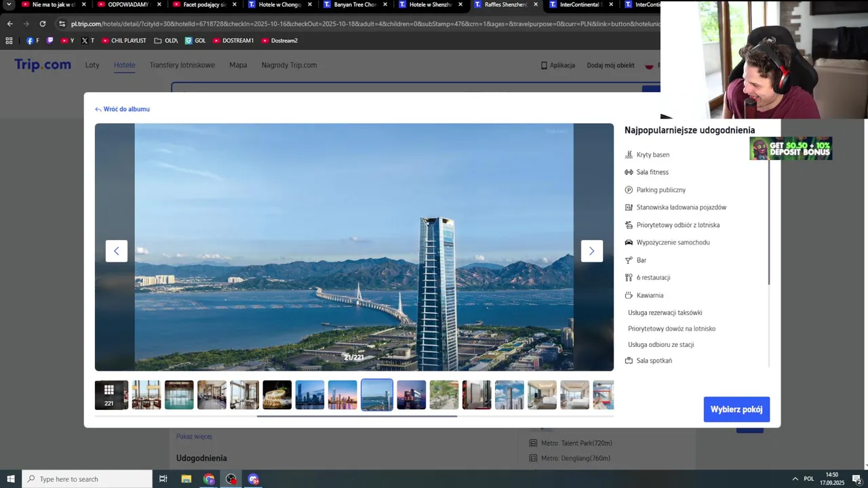Open Nagrody Trip.com in the nav bar
Viewport: 868px width, 488px height.
coord(289,65)
